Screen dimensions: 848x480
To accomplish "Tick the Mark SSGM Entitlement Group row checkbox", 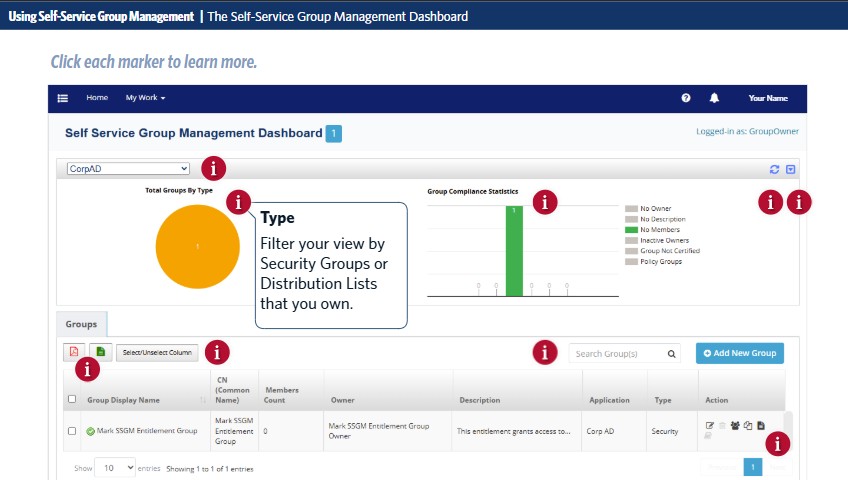I will (72, 431).
